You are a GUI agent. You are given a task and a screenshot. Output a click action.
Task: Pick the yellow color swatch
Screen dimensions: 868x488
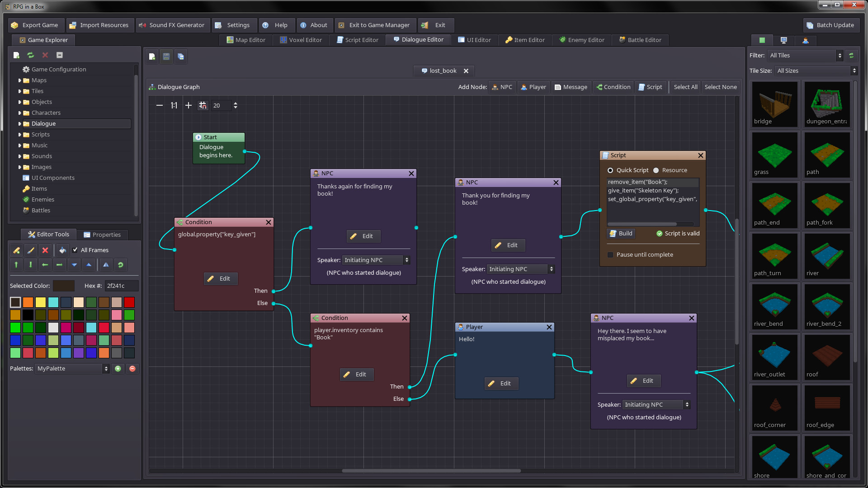coord(41,302)
